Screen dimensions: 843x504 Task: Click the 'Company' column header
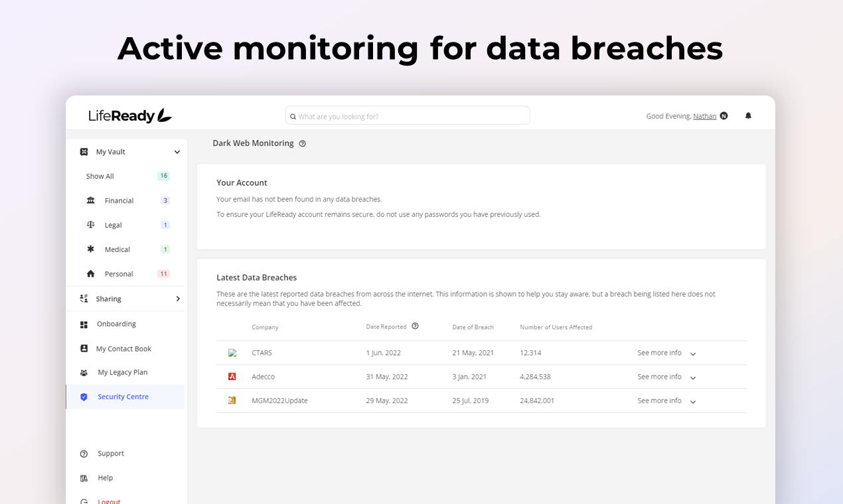(265, 327)
